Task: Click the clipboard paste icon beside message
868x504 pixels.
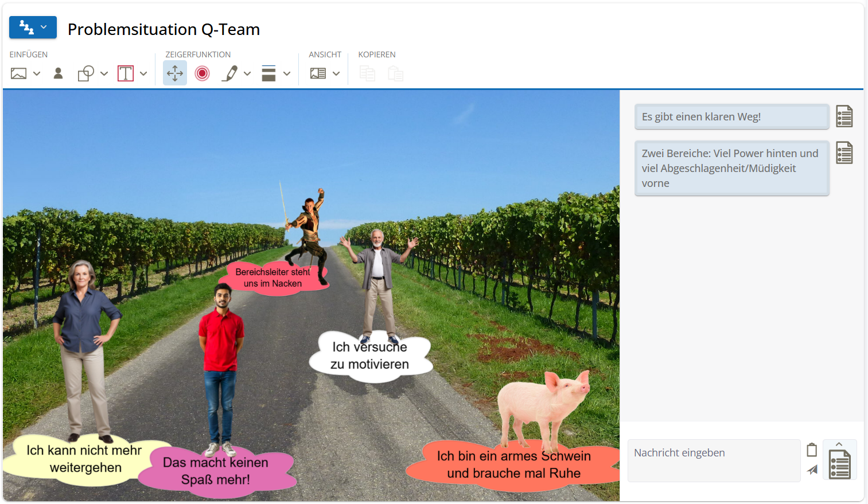Action: [x=812, y=450]
